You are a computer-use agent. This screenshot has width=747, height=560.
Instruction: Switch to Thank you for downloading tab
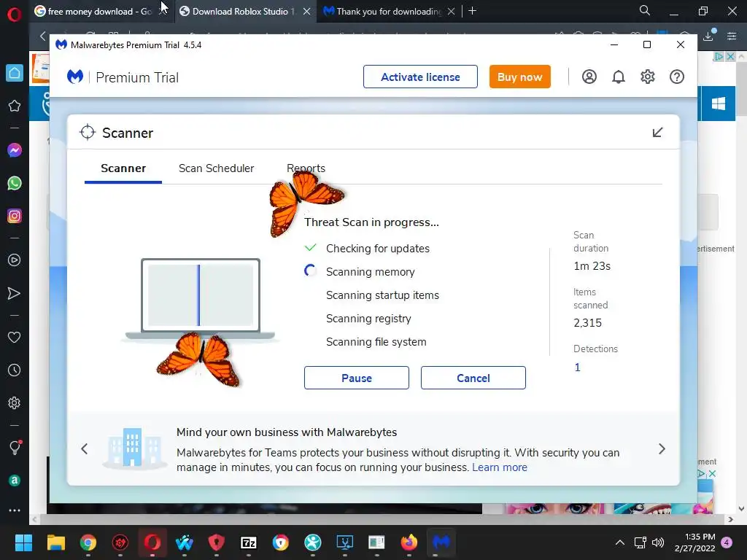point(389,11)
